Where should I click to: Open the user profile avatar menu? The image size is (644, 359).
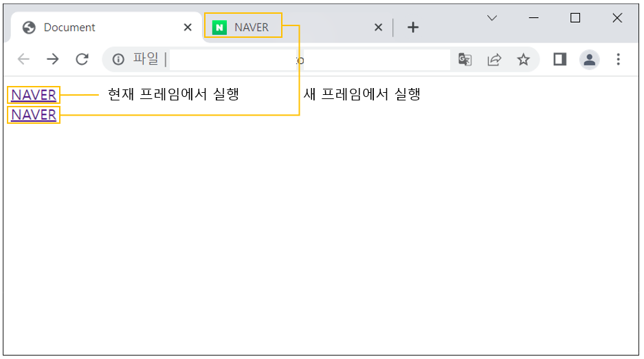click(x=590, y=60)
